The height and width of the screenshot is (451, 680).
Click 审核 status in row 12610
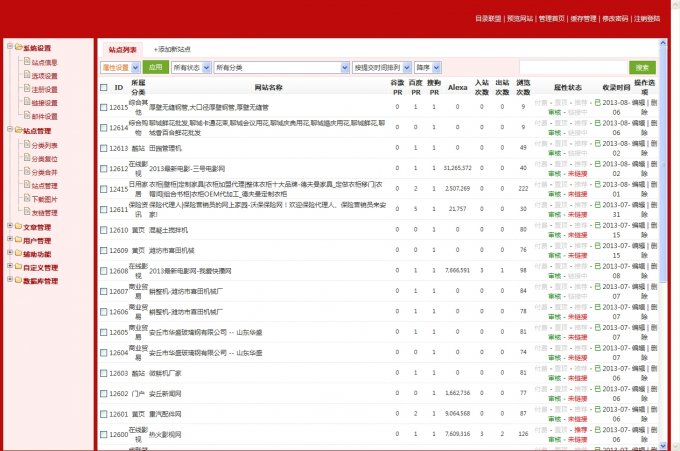pyautogui.click(x=555, y=235)
